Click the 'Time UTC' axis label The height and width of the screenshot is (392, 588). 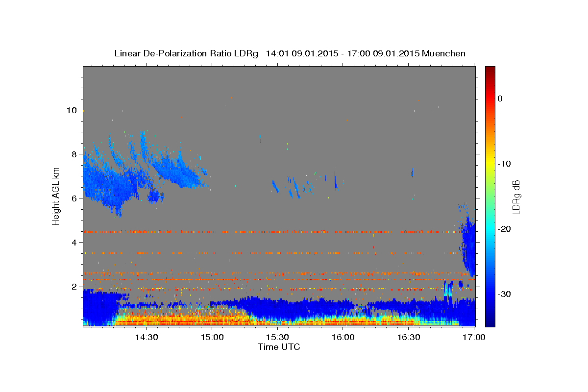279,347
